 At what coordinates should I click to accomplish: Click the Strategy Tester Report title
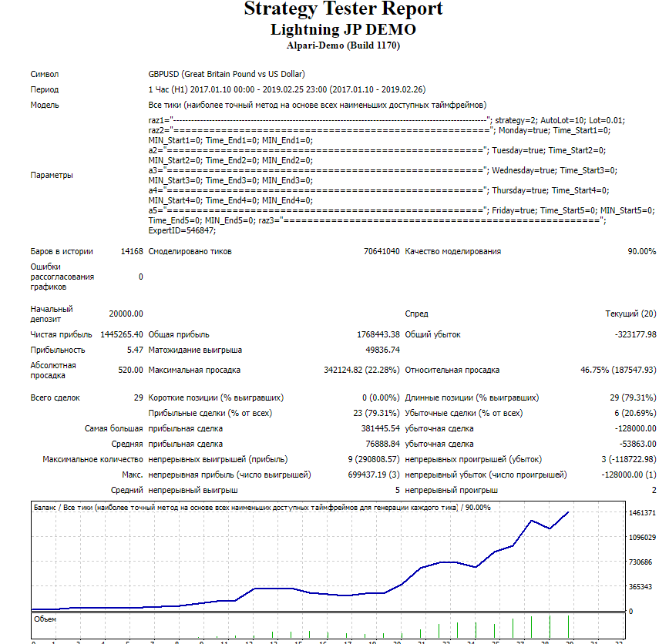pyautogui.click(x=343, y=10)
